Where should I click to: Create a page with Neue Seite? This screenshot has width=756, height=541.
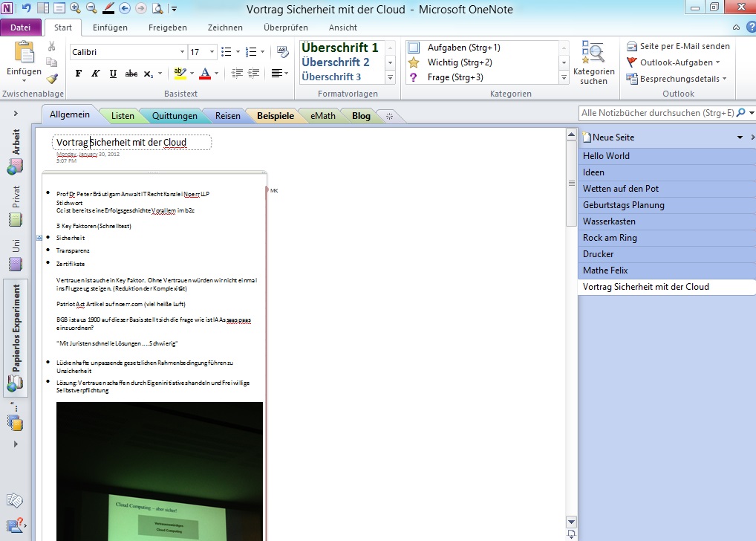point(613,137)
